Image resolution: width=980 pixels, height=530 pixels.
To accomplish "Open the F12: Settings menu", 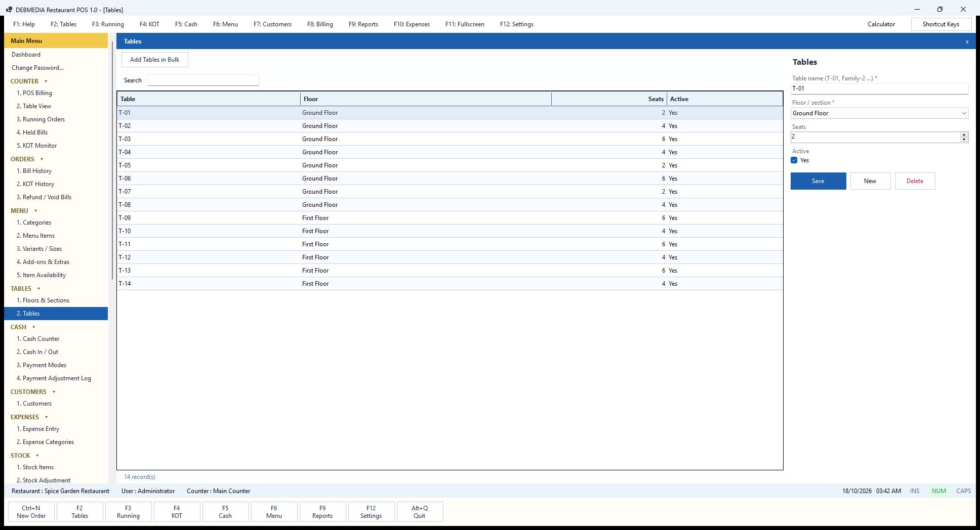I will point(517,24).
